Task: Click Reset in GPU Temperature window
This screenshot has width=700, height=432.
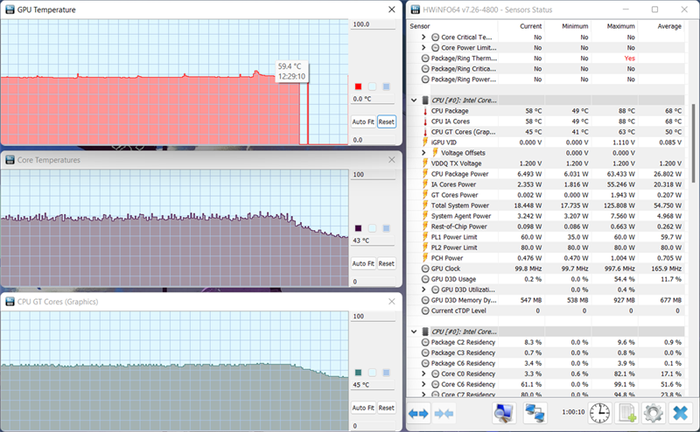Action: [386, 122]
